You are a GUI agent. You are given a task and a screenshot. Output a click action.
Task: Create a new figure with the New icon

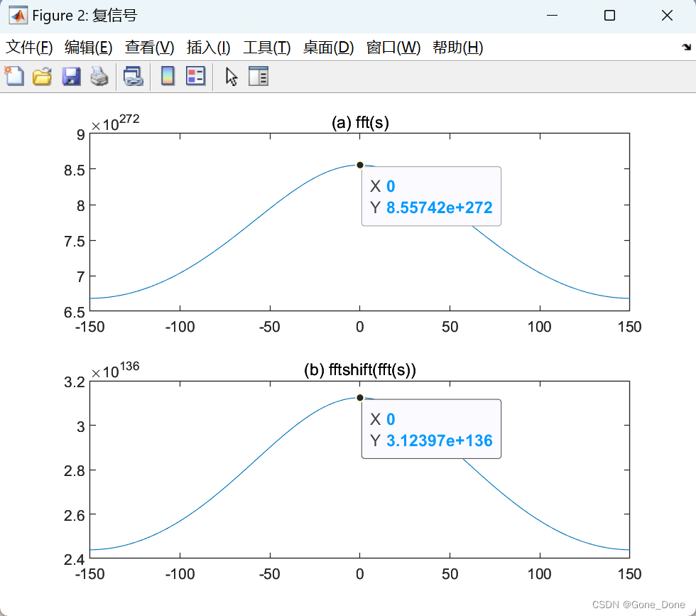[14, 76]
